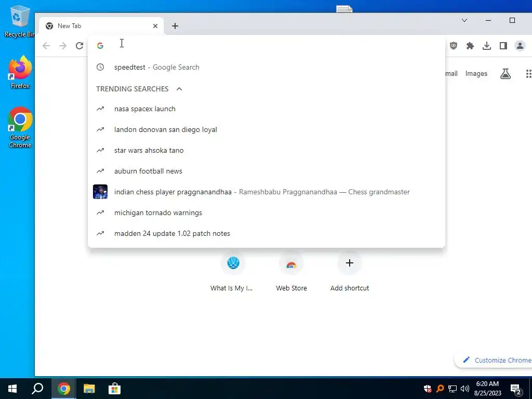
Task: Open a new tab with the plus button
Action: coord(175,26)
